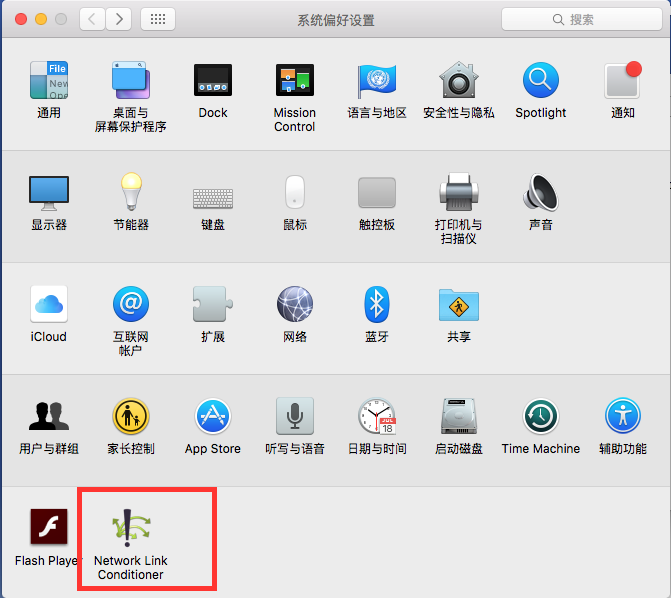This screenshot has height=598, width=671.
Task: Go forward with the right arrow button
Action: (119, 19)
